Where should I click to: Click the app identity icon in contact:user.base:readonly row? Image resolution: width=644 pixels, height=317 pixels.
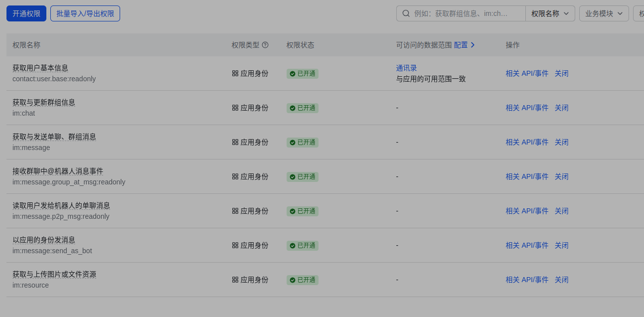coord(235,73)
